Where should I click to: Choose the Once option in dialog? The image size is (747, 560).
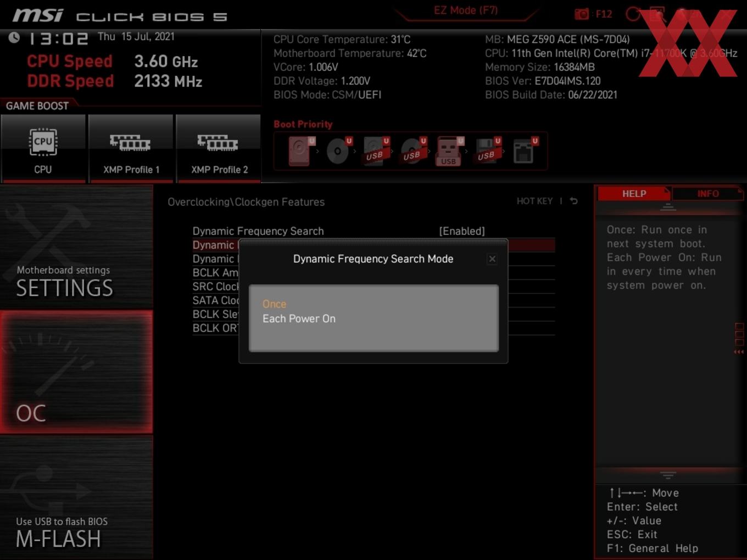(x=274, y=304)
